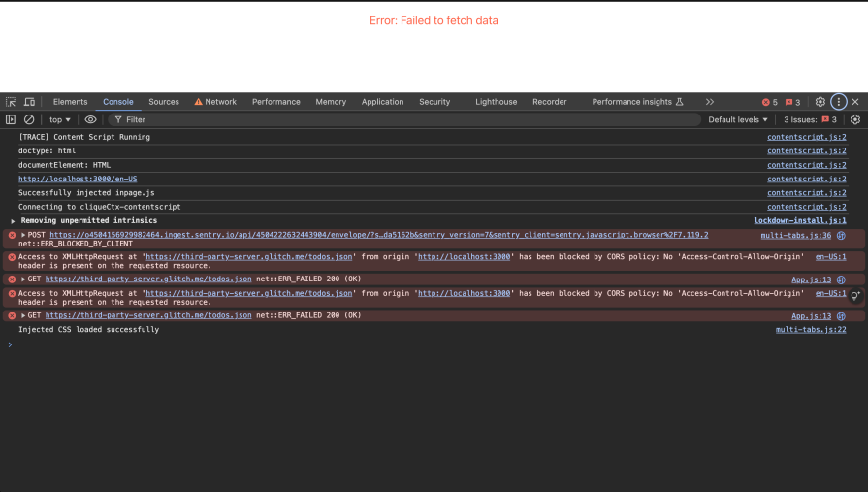Viewport: 868px width, 492px height.
Task: Open the http://localhost:3000/en-US link
Action: (78, 179)
